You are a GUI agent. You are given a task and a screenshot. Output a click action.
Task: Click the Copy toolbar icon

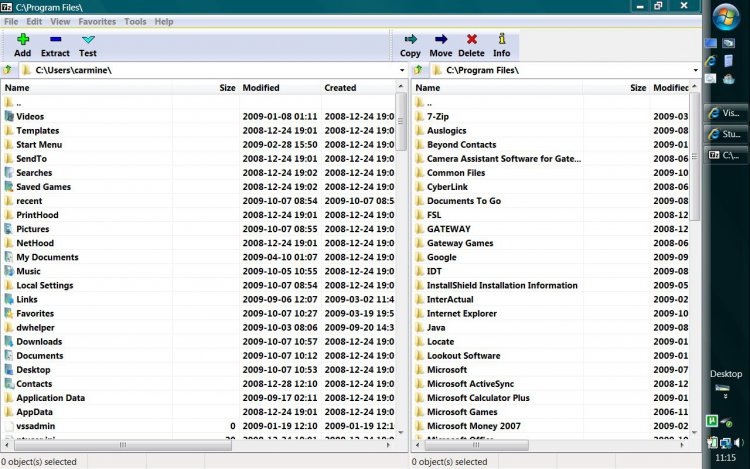410,39
